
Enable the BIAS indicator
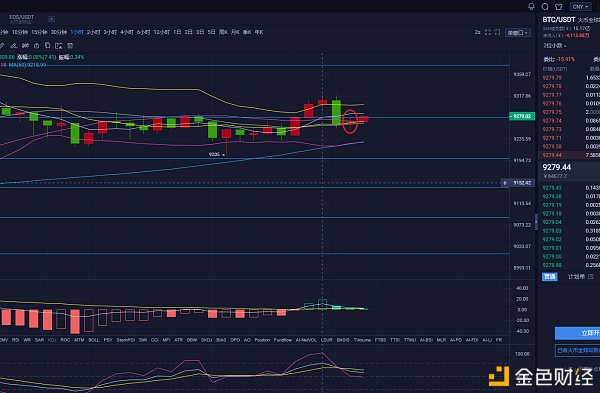(221, 340)
